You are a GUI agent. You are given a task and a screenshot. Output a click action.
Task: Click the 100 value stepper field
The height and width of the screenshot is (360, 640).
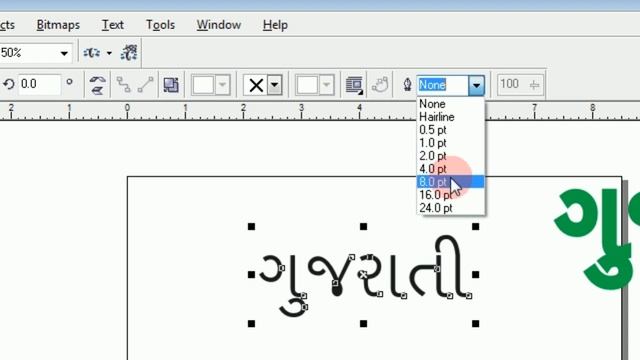tap(520, 84)
